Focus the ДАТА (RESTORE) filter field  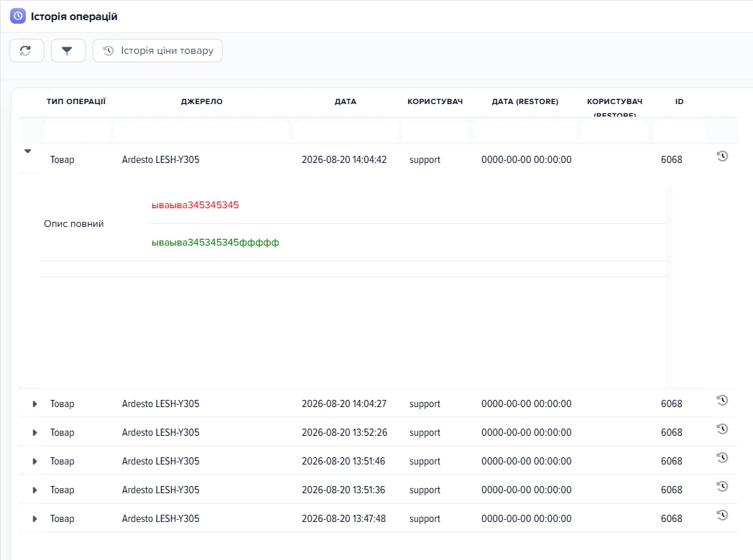click(x=525, y=131)
